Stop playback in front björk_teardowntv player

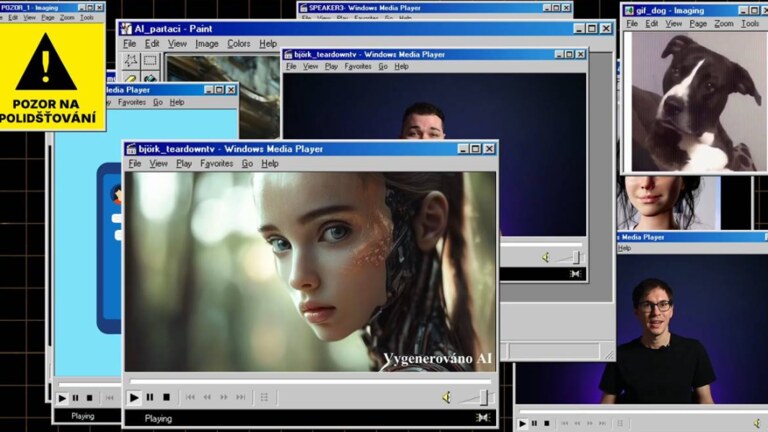point(167,397)
